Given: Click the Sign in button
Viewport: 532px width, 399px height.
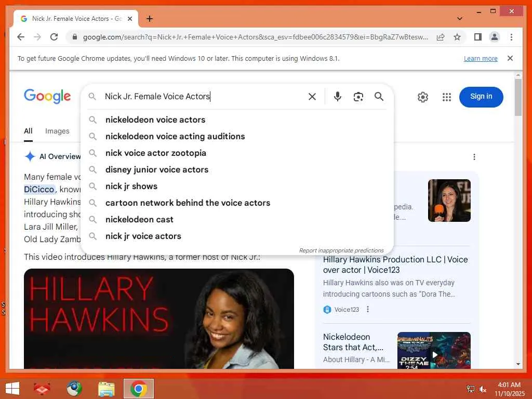Looking at the screenshot, I should (481, 97).
